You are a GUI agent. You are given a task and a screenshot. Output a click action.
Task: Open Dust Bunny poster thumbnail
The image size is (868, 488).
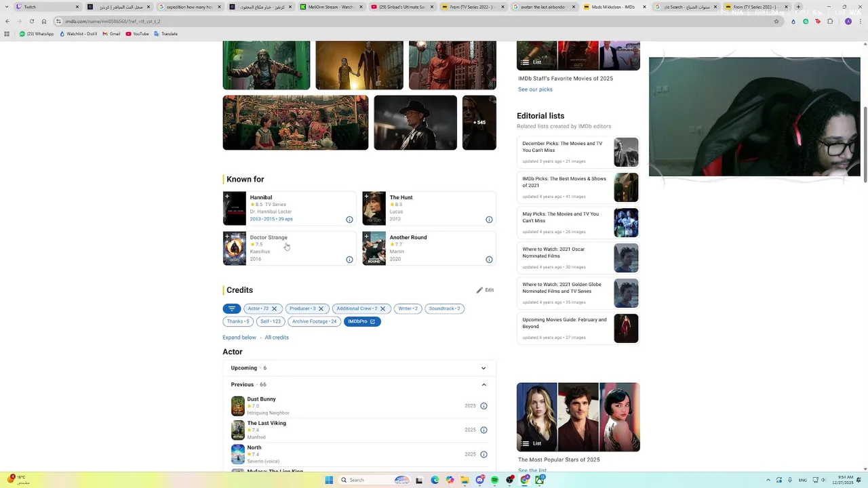(x=237, y=406)
